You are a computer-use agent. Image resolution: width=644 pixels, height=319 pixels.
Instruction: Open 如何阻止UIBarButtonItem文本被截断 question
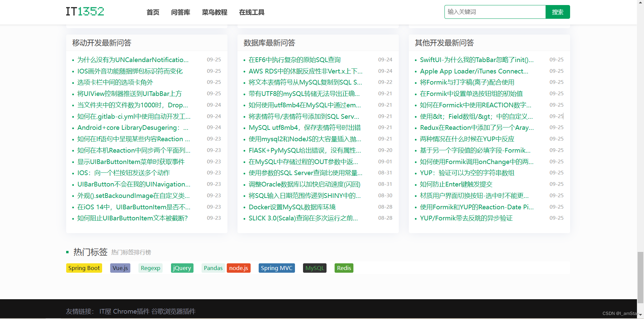[x=133, y=218]
